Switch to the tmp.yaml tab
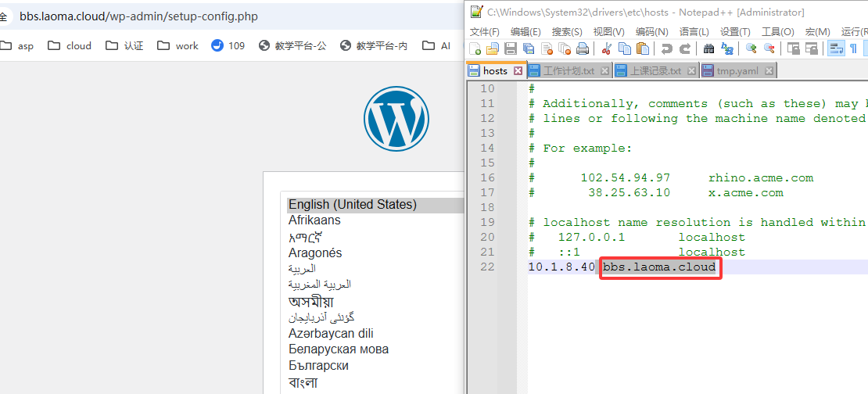Image resolution: width=868 pixels, height=394 pixels. 739,71
